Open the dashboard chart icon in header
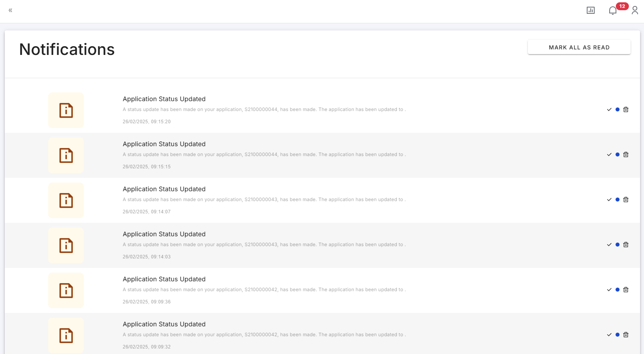 tap(590, 10)
